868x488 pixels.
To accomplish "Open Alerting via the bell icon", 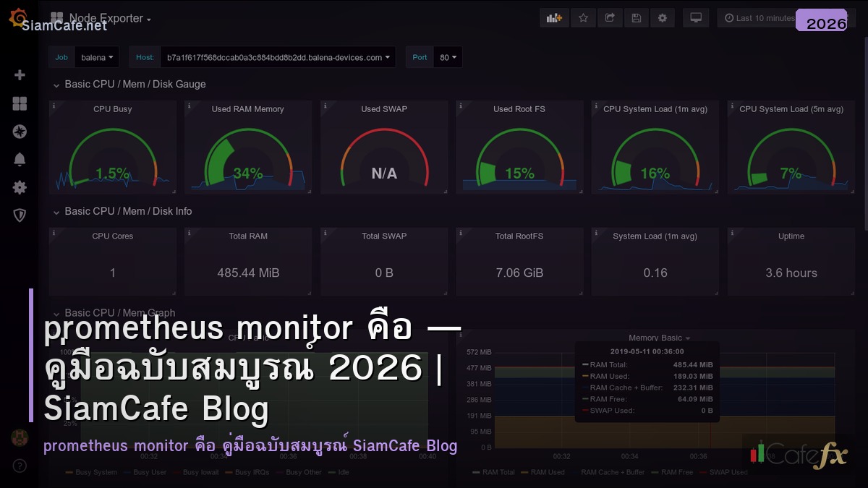I will coord(20,159).
